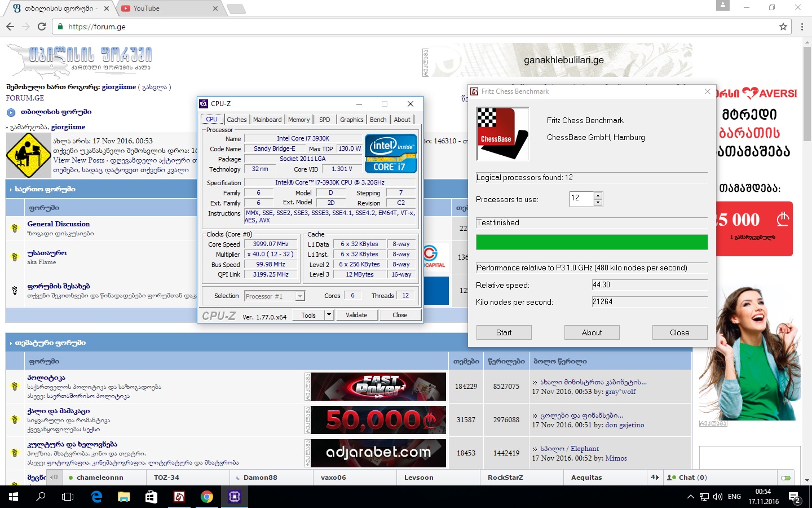Open the Windows Store taskbar icon
Screen dimensions: 812x508
coord(151,497)
